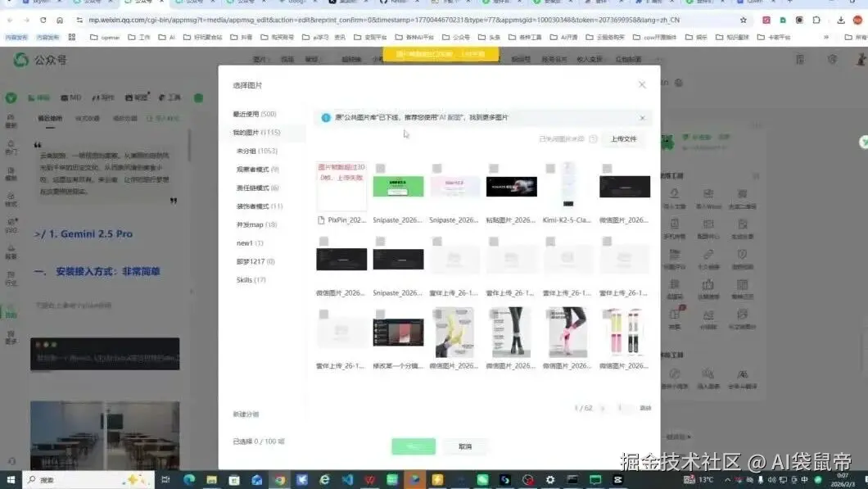The width and height of the screenshot is (868, 489).
Task: Bookmark this page with the star icon
Action: 744,20
